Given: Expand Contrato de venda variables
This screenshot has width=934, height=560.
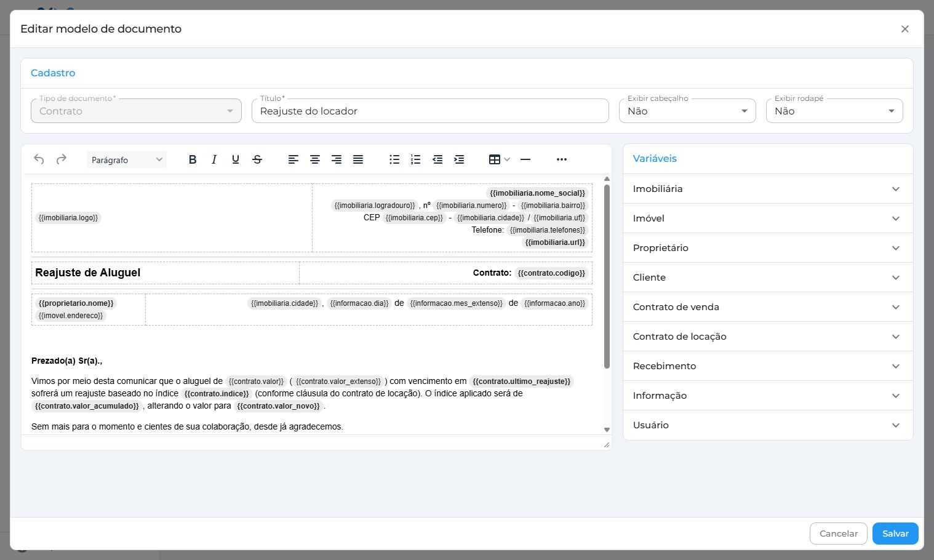Looking at the screenshot, I should 768,307.
